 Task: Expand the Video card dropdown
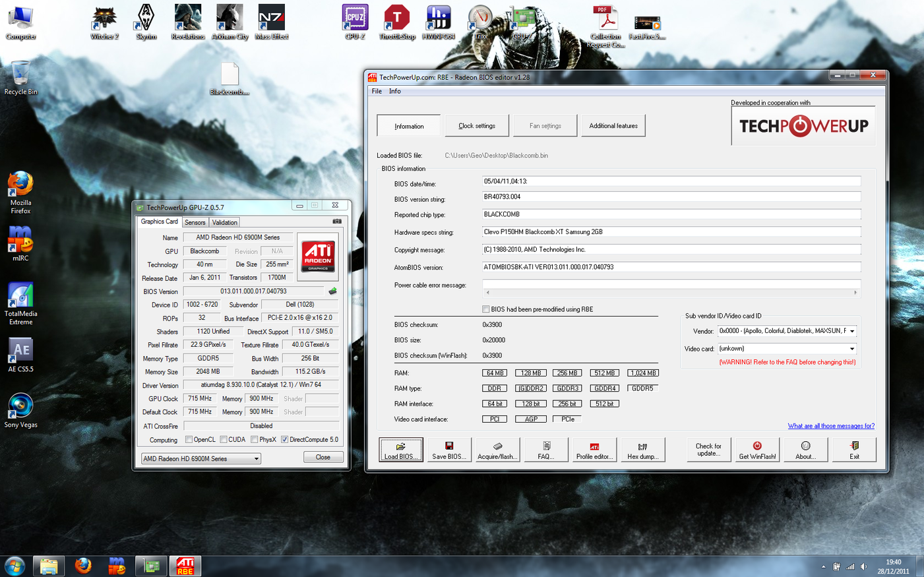click(852, 349)
